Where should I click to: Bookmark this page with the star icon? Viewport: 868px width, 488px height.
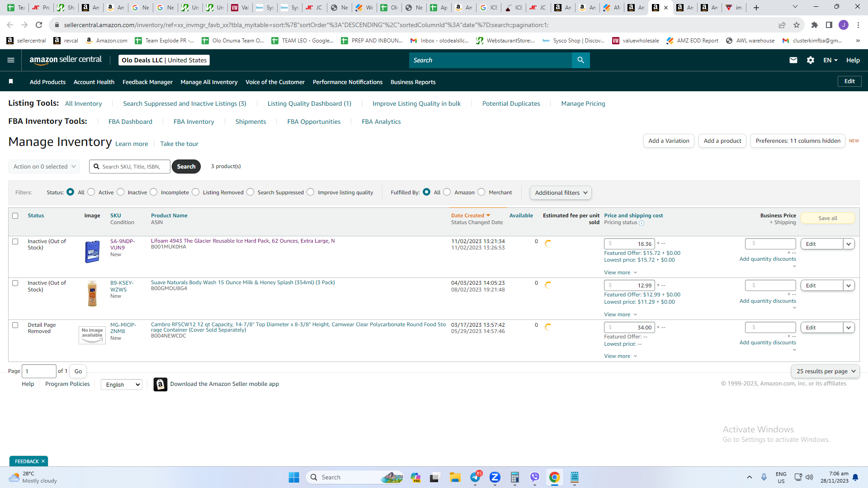(797, 25)
